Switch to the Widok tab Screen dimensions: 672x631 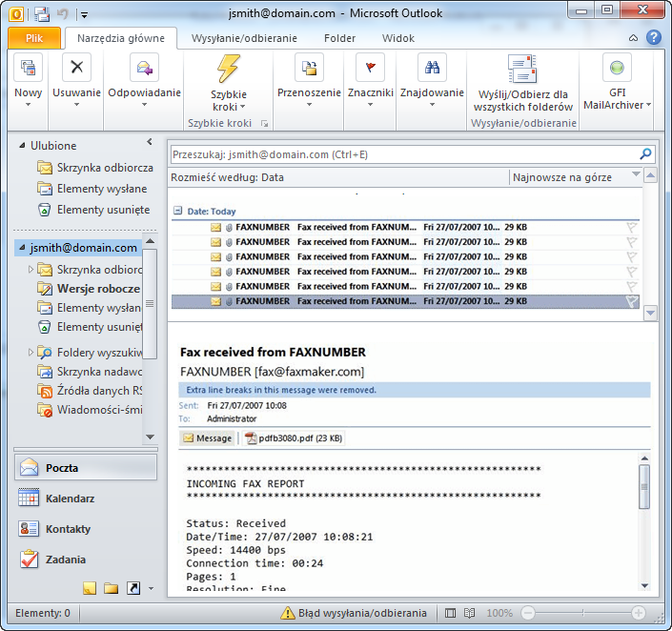398,38
